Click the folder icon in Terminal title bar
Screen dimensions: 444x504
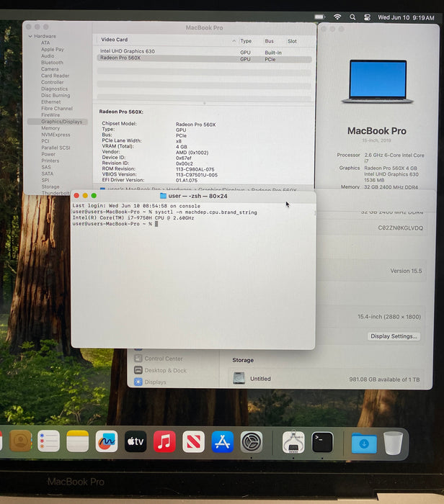163,196
